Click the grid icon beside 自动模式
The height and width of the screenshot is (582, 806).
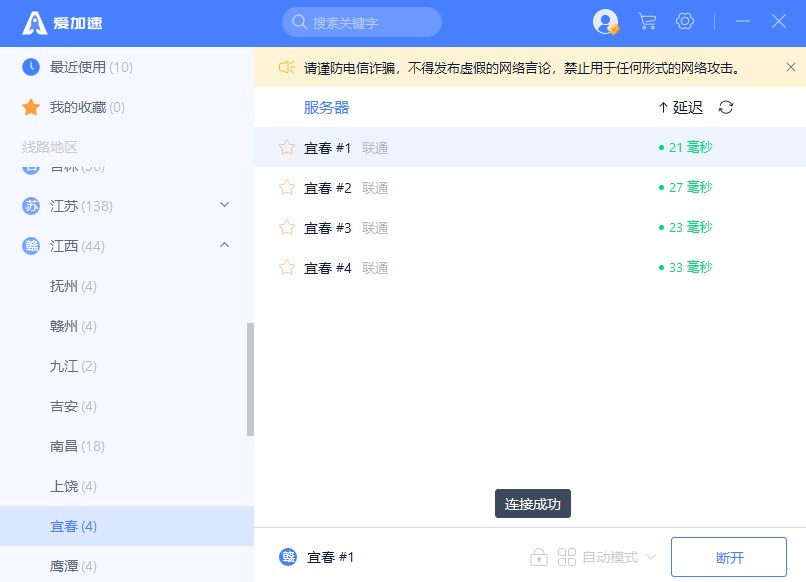click(x=566, y=557)
